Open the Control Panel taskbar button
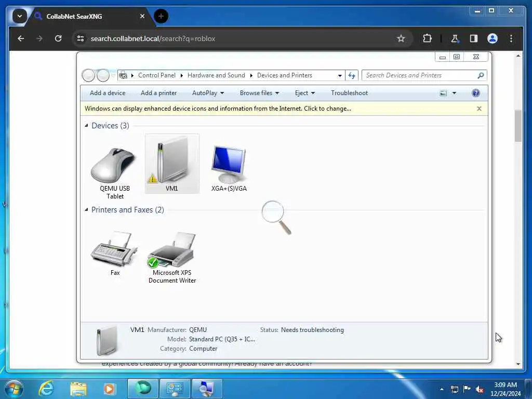This screenshot has height=399, width=532. point(175,389)
